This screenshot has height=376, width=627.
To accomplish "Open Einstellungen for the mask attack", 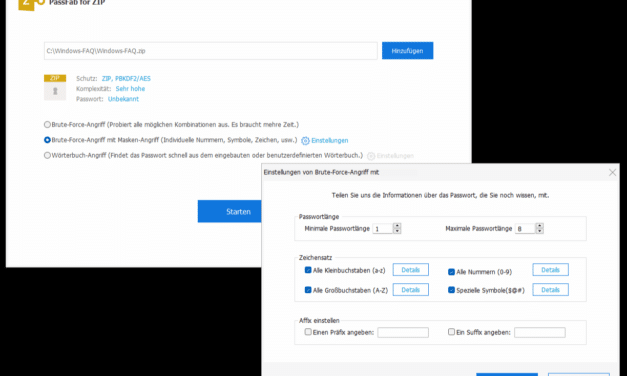I will pos(329,140).
